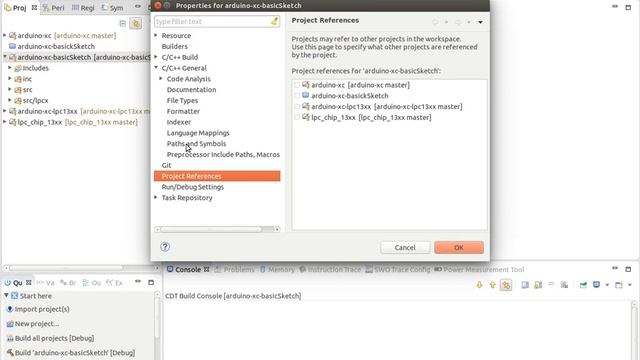Image resolution: width=640 pixels, height=360 pixels.
Task: Select Paths and Symbols in properties tree
Action: coord(196,144)
